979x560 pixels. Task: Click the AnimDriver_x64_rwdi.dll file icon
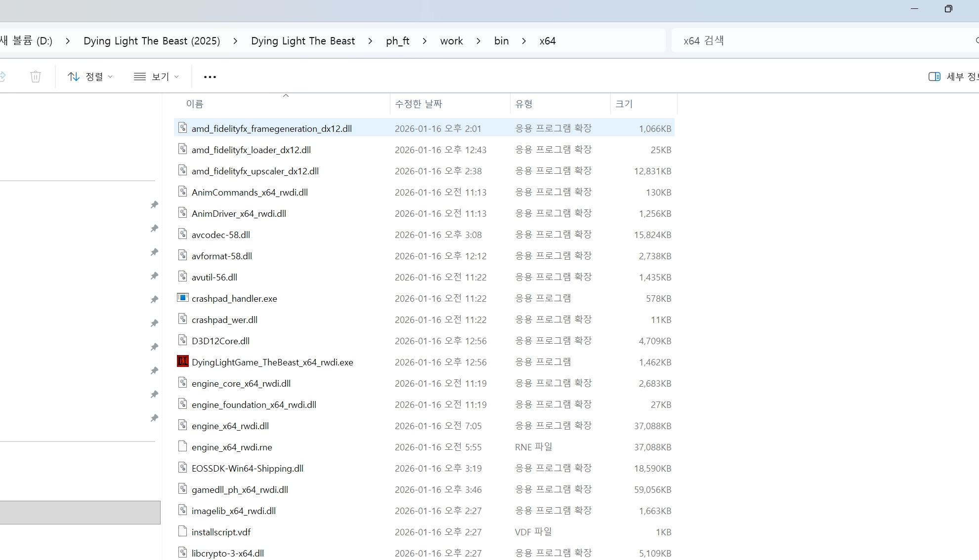[183, 213]
